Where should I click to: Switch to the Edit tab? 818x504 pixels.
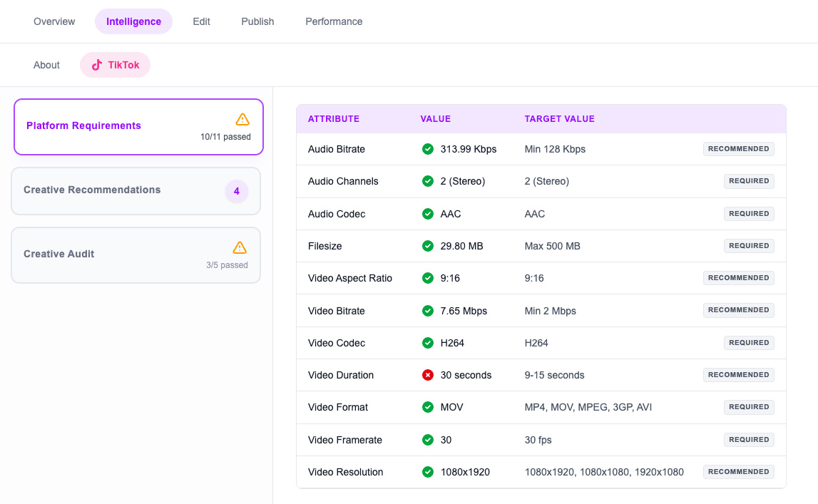(x=201, y=21)
